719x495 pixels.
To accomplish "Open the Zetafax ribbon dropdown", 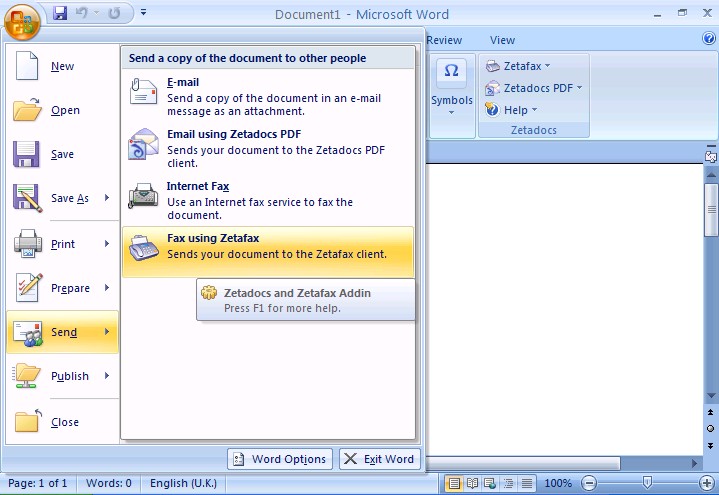I will [518, 66].
